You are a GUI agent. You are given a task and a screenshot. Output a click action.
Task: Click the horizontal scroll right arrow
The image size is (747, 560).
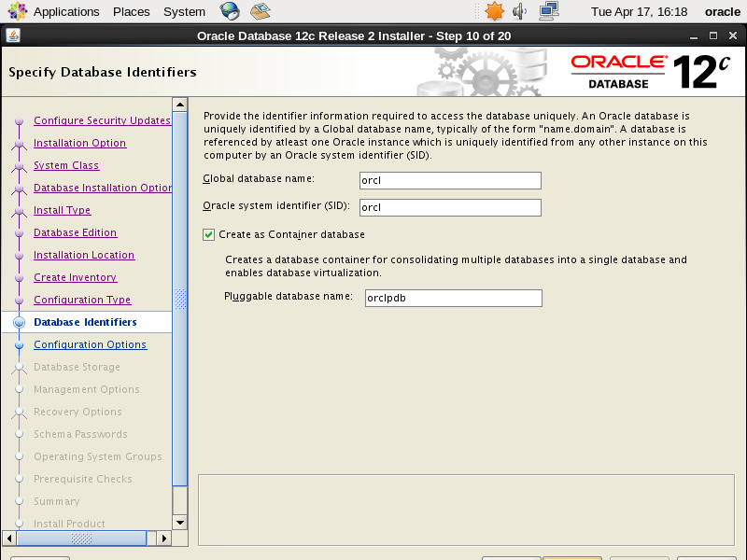click(x=164, y=539)
